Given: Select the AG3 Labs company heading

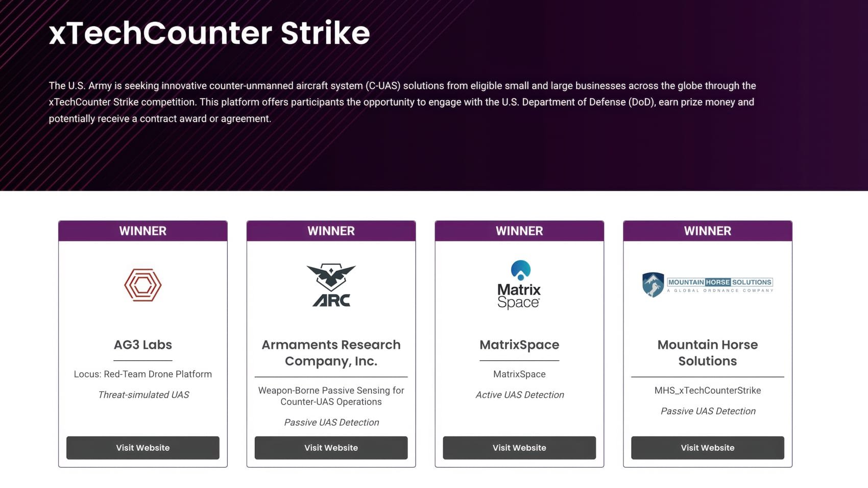Looking at the screenshot, I should pos(142,345).
